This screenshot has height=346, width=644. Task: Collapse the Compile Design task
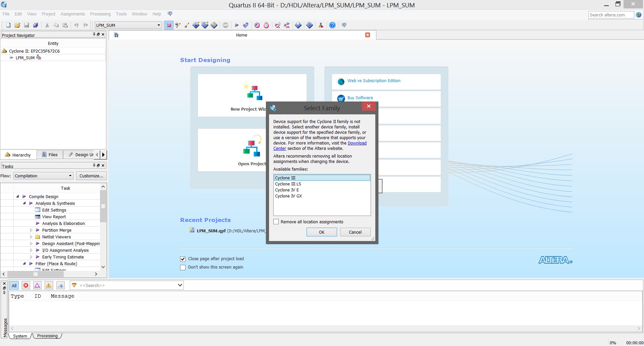[x=17, y=196]
